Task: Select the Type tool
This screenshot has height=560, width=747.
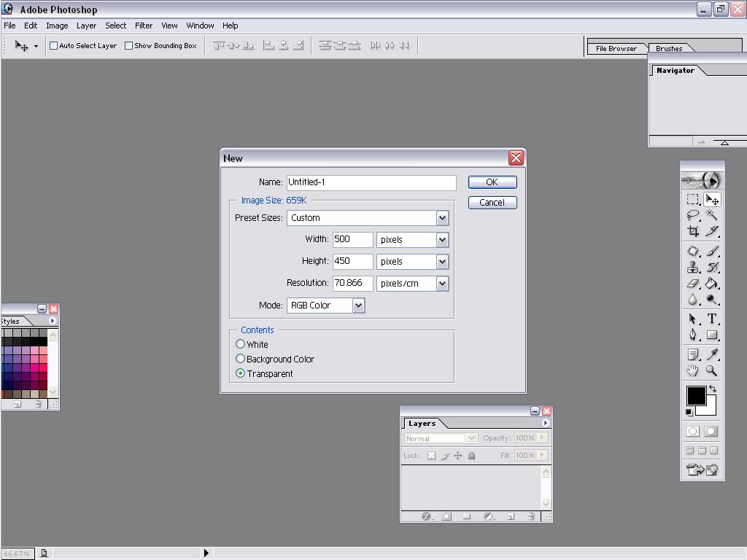Action: pos(712,319)
